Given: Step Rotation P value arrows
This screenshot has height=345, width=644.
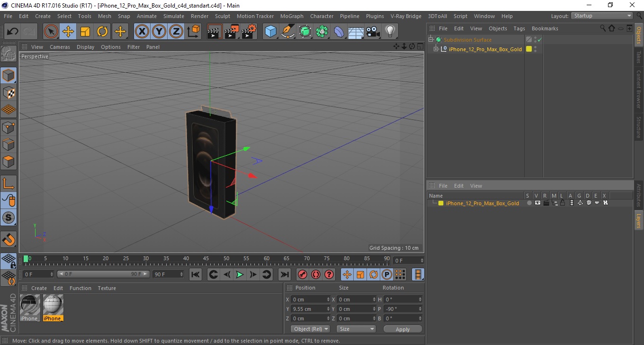Looking at the screenshot, I should point(420,309).
